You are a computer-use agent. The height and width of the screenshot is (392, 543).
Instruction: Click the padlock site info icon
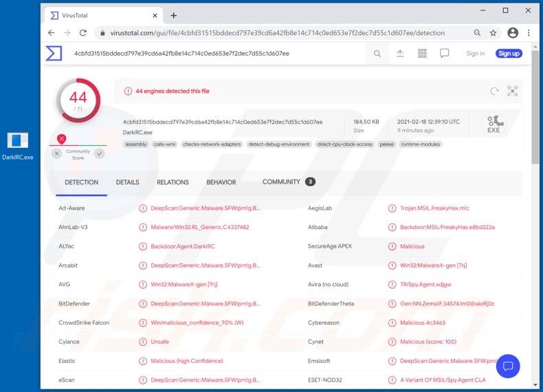pos(102,33)
